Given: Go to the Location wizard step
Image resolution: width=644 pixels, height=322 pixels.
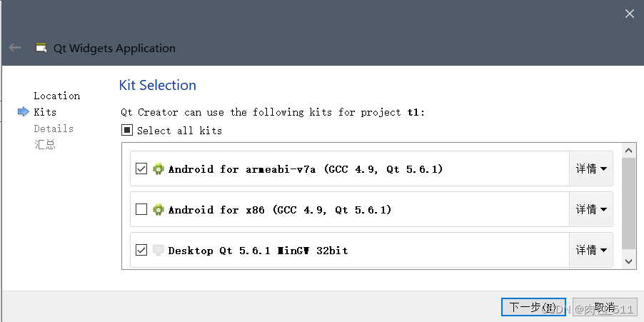Looking at the screenshot, I should [x=57, y=96].
